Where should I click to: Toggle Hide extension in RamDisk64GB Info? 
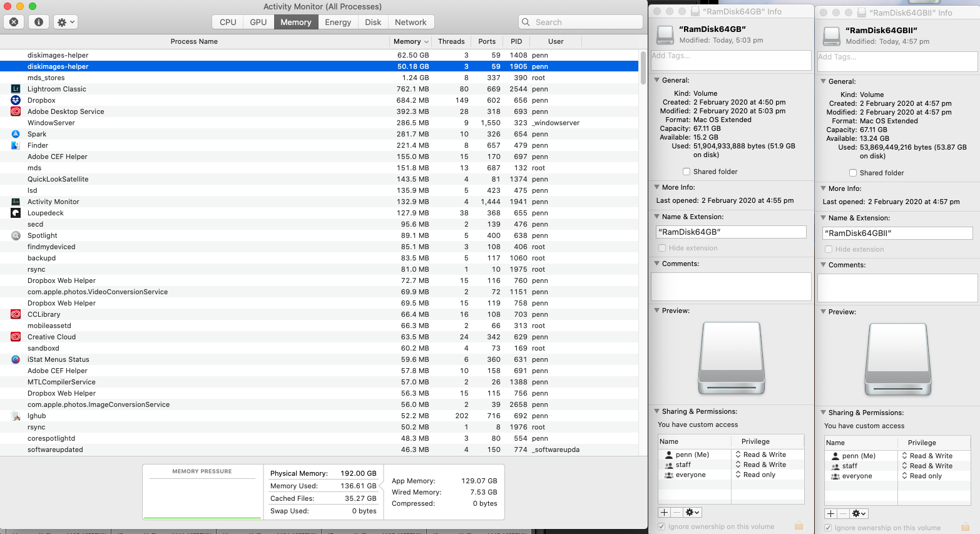(x=662, y=248)
